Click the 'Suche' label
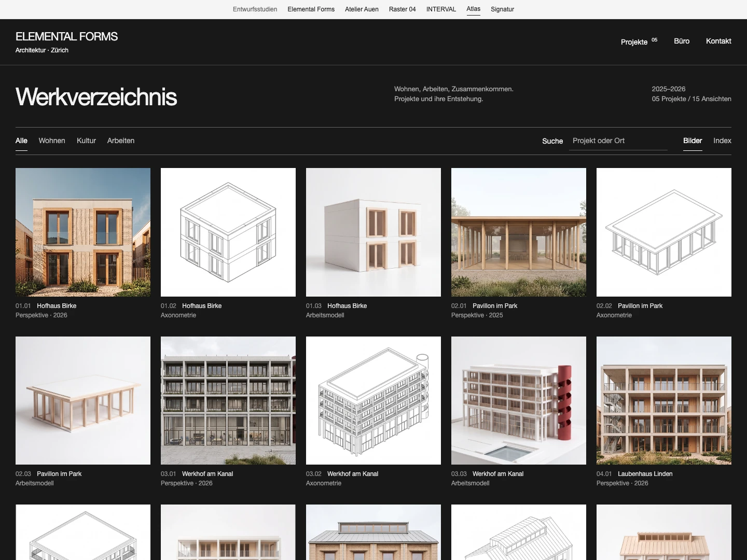The image size is (747, 560). point(552,141)
